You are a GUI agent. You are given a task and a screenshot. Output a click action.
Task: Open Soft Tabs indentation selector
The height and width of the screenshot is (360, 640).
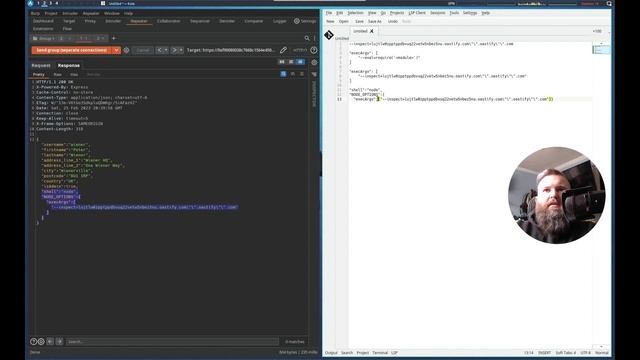pyautogui.click(x=566, y=353)
